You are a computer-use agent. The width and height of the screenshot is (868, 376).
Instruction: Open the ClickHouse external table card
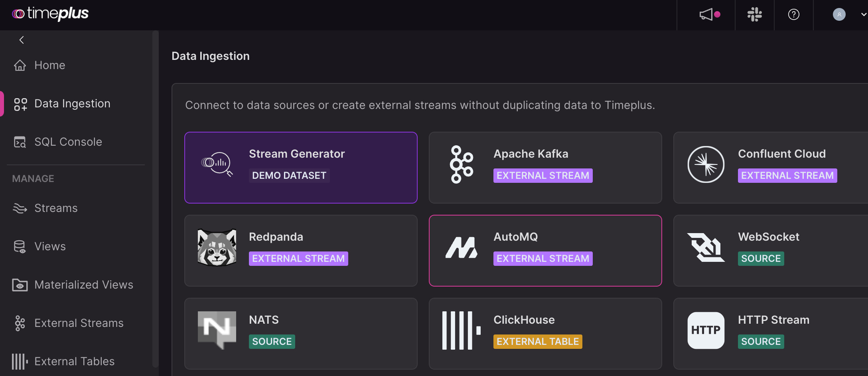[545, 333]
